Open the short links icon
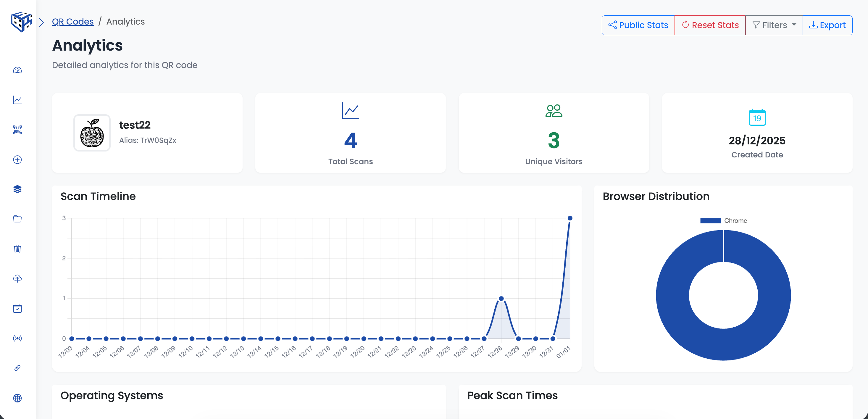 click(17, 368)
